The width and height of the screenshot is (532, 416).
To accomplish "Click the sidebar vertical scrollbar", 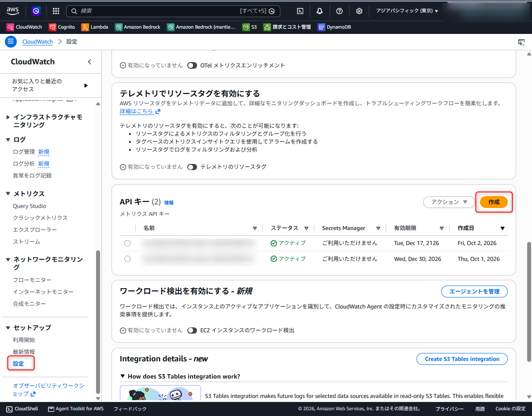I will tap(98, 322).
